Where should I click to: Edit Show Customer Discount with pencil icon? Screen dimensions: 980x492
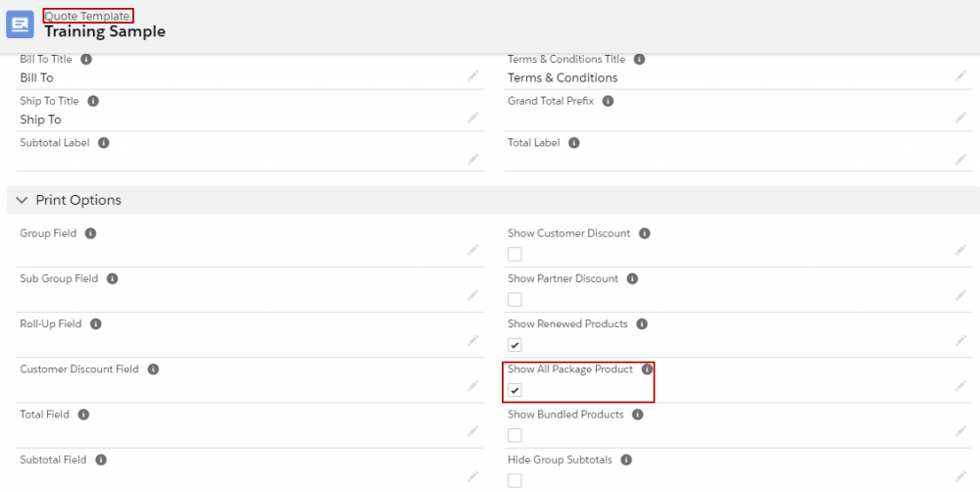coord(960,250)
